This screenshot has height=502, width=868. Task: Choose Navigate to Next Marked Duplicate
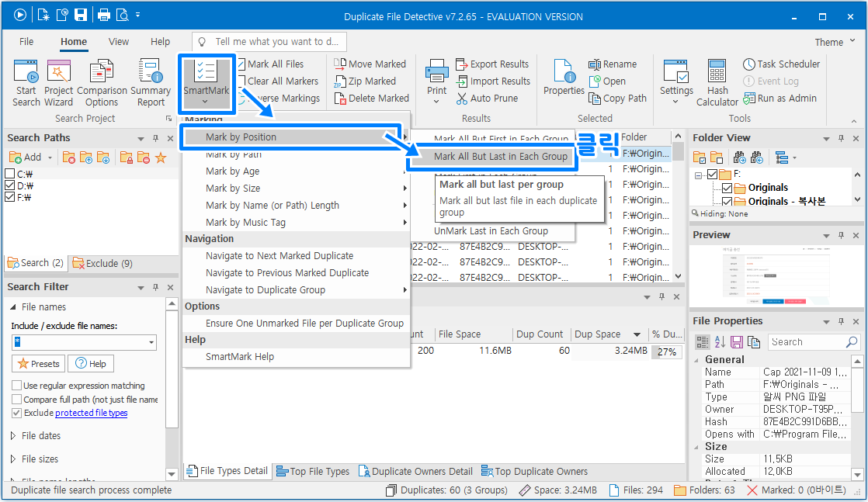tap(296, 256)
